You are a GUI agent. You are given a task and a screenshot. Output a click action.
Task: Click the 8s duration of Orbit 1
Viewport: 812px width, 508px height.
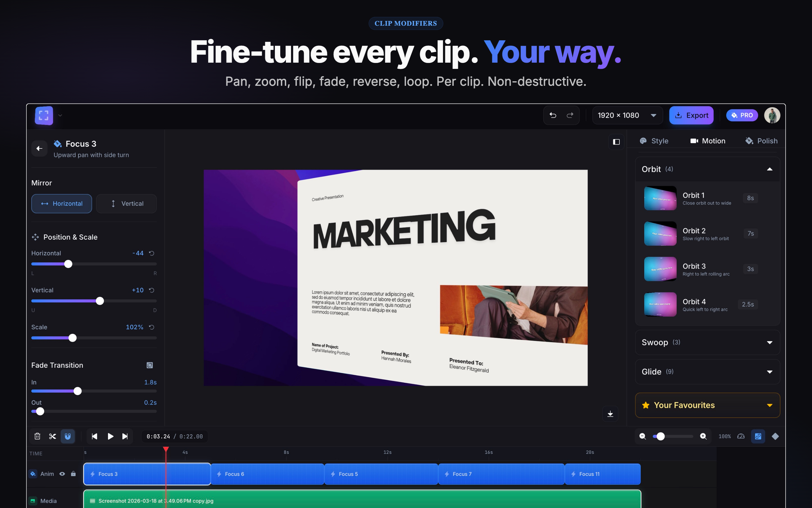pos(750,198)
